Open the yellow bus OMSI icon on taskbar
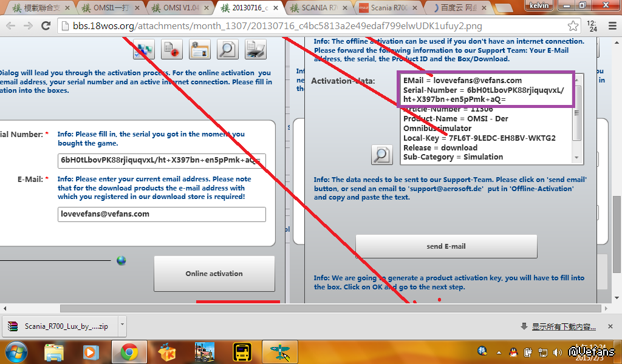This screenshot has width=622, height=364. click(242, 352)
